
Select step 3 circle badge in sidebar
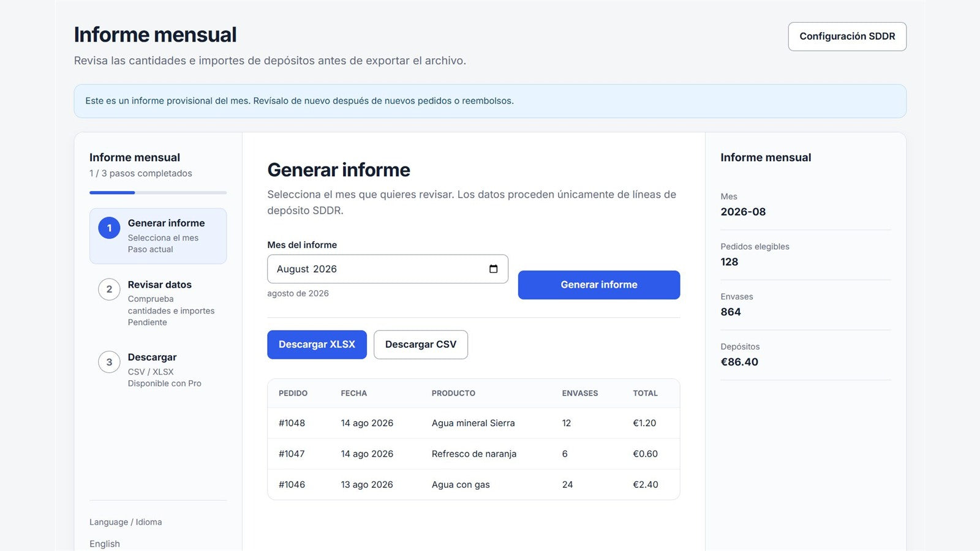point(109,362)
